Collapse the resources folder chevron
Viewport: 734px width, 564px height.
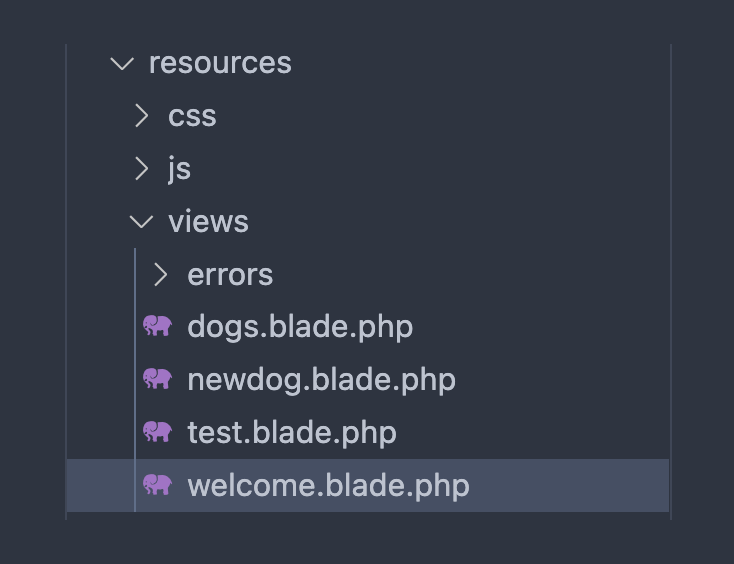click(122, 63)
